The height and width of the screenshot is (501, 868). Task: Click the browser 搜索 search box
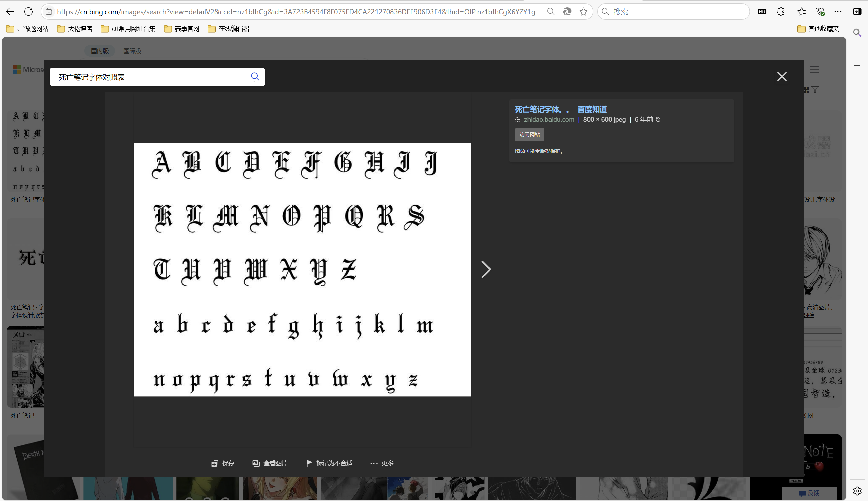click(x=673, y=12)
